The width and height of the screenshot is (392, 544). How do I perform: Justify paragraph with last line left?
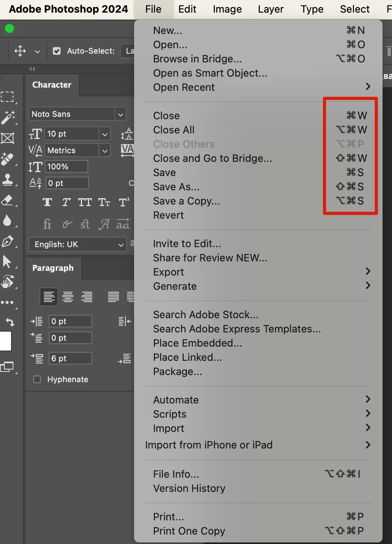click(114, 296)
